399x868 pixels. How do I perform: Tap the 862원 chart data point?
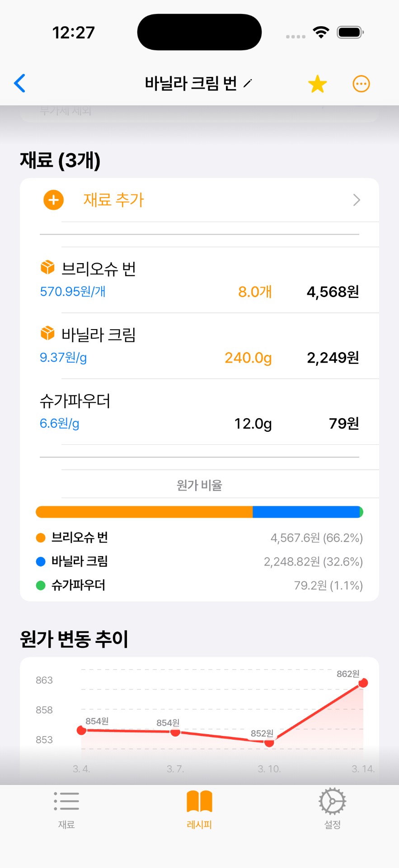tap(363, 683)
